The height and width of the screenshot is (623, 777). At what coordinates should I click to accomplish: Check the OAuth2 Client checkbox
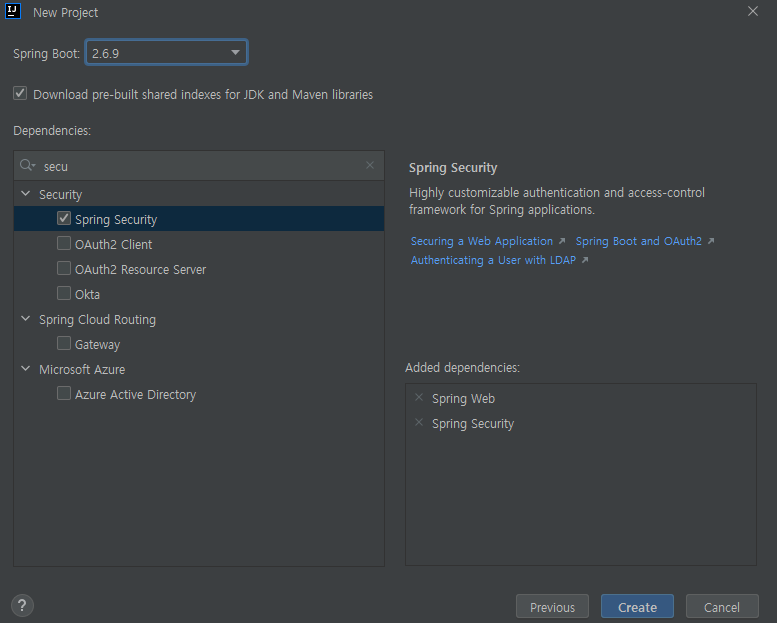64,243
